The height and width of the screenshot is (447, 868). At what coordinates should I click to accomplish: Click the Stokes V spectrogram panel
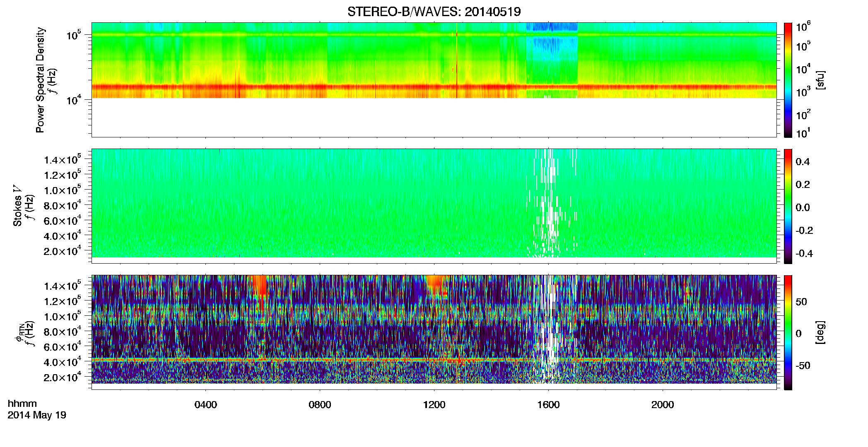tap(434, 206)
